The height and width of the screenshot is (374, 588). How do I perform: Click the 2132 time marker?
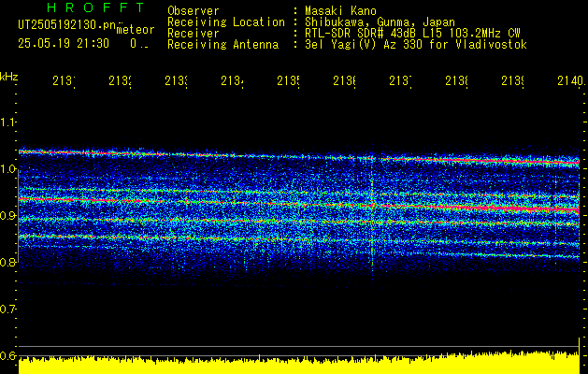[x=120, y=81]
